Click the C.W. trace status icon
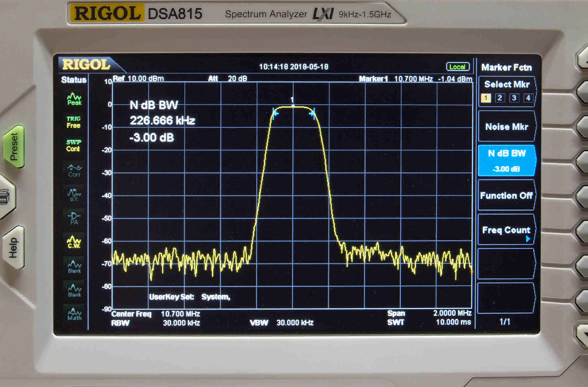Screen dimensions: 588x387 click(x=74, y=242)
